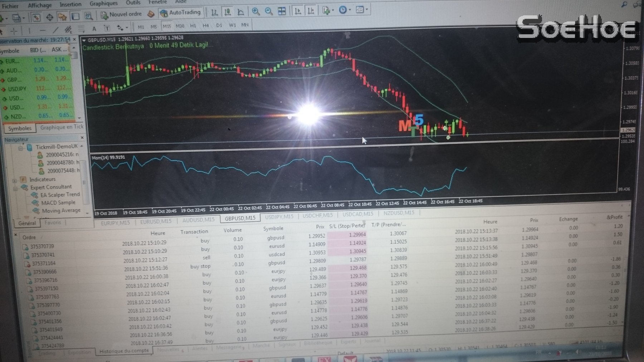The height and width of the screenshot is (362, 644).
Task: Select the EA Scalper Trend expert
Action: 60,195
